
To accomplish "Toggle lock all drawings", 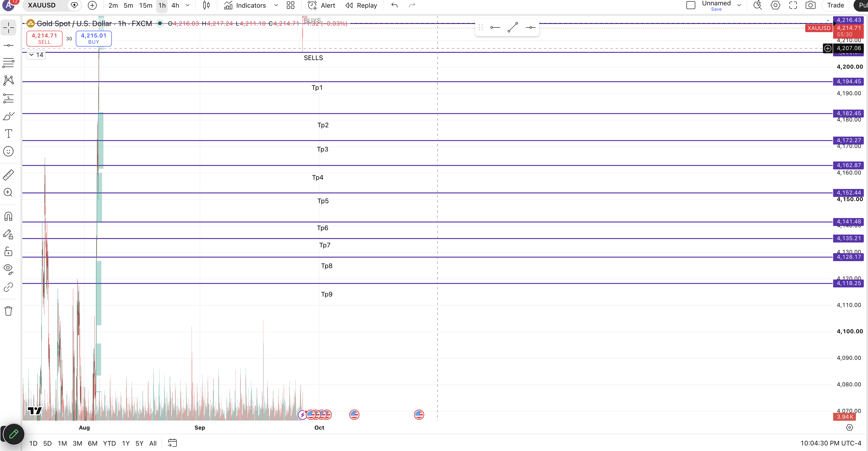I will (8, 252).
